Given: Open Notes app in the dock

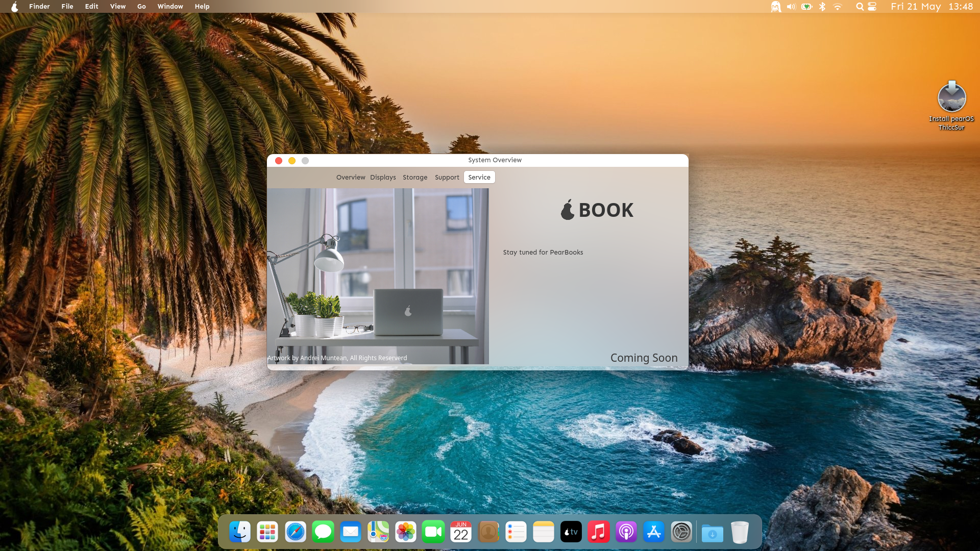Looking at the screenshot, I should point(544,532).
